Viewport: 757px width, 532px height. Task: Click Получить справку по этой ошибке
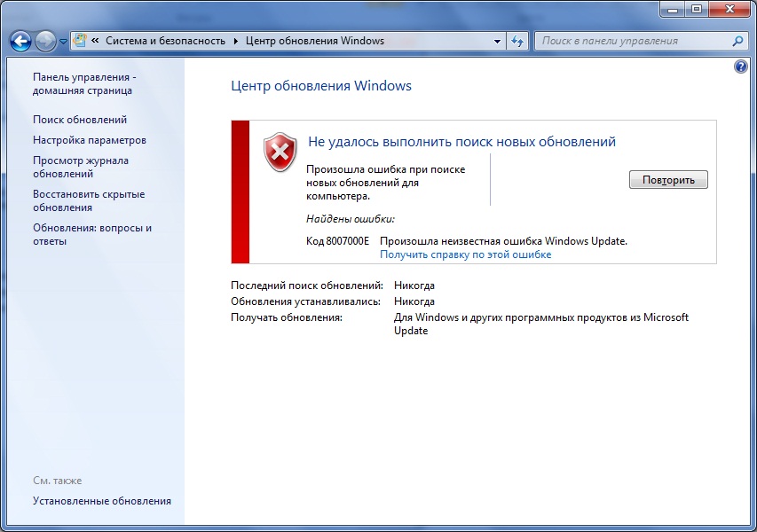click(465, 254)
